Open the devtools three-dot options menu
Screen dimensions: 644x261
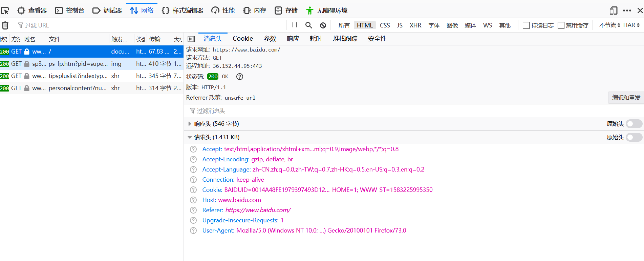[x=627, y=11]
